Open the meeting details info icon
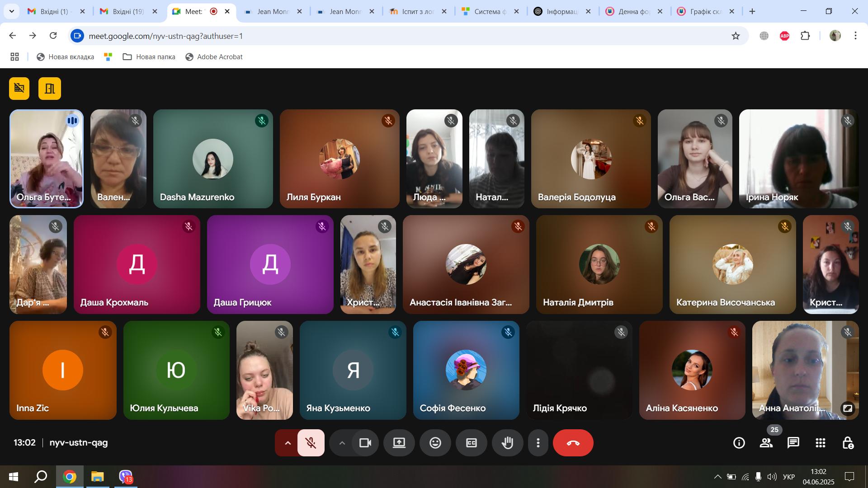868x488 pixels. pos(739,443)
